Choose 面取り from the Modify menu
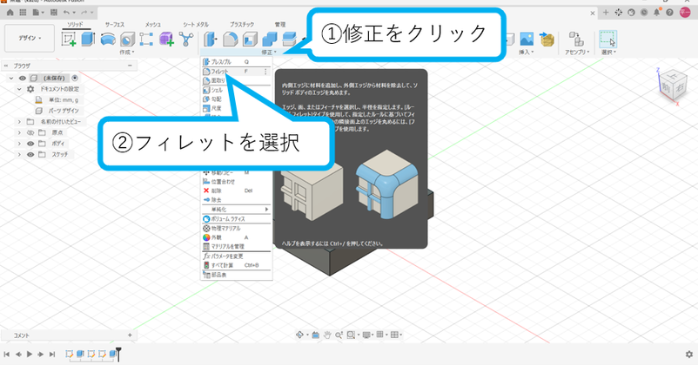Image resolution: width=698 pixels, height=365 pixels. click(x=236, y=81)
